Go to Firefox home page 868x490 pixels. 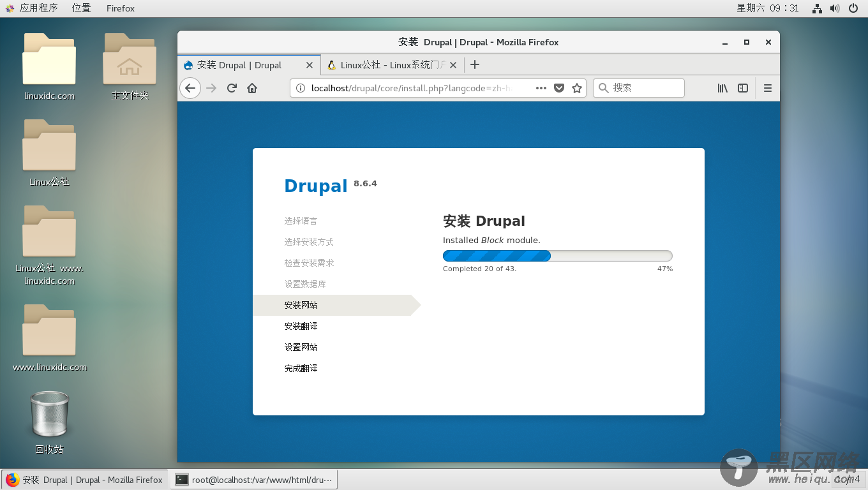(x=252, y=88)
